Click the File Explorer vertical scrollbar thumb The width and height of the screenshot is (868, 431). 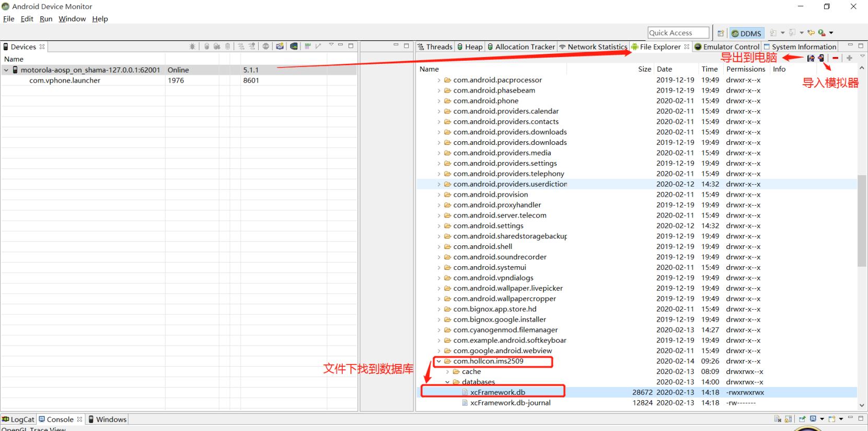click(862, 221)
